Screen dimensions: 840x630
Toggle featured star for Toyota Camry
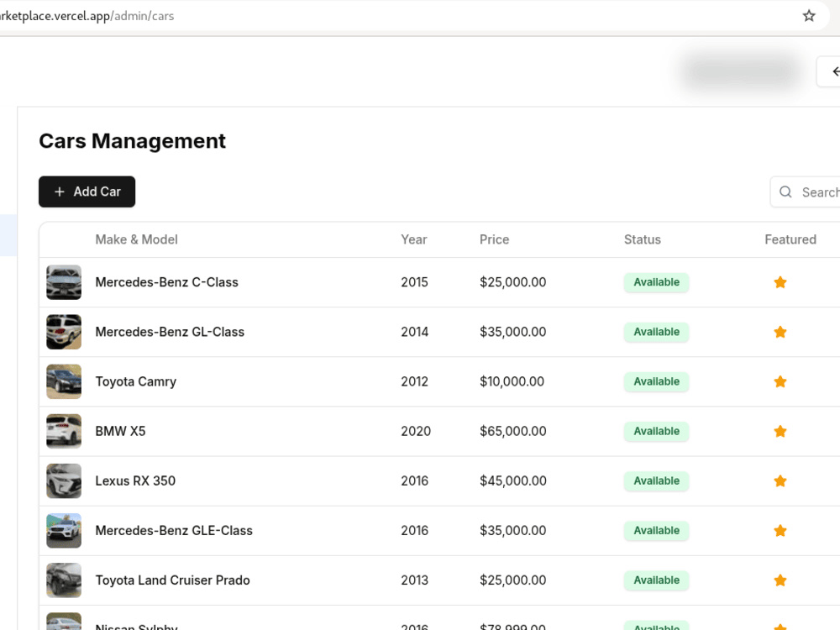(780, 381)
